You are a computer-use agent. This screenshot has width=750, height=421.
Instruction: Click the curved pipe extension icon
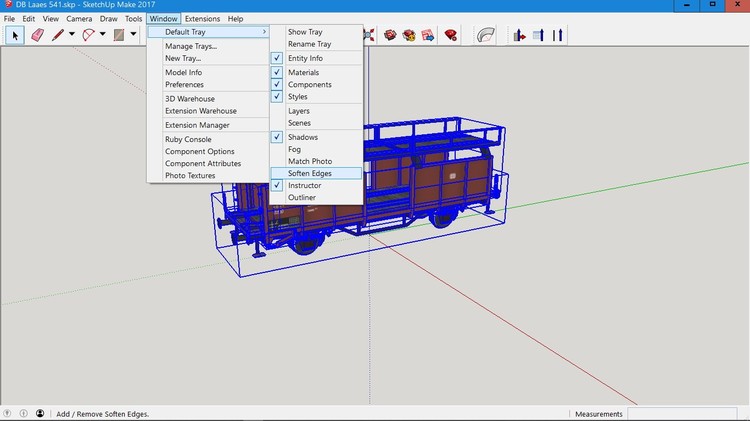click(486, 35)
